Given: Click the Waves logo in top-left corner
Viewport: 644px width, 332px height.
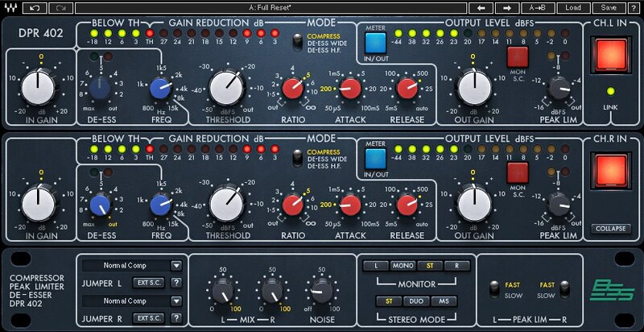Looking at the screenshot, I should 10,8.
